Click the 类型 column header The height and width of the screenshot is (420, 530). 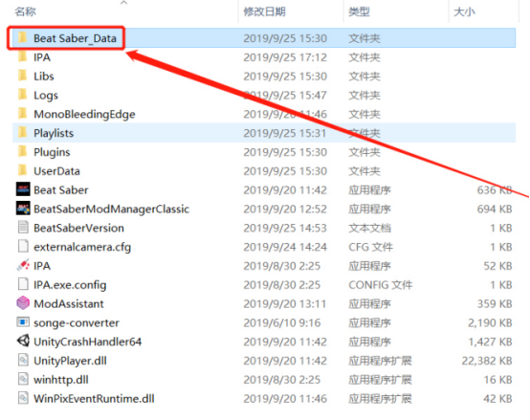[x=359, y=11]
